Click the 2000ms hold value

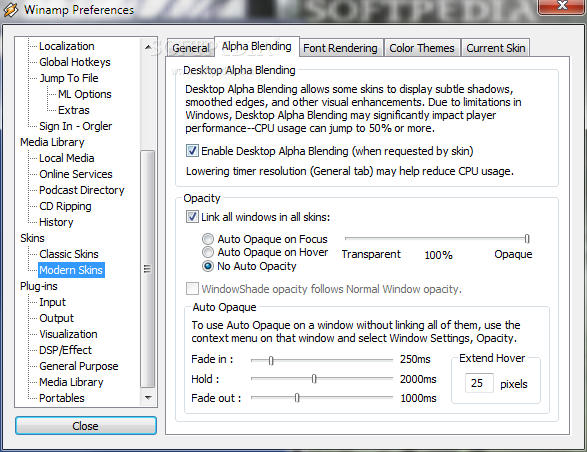(418, 379)
